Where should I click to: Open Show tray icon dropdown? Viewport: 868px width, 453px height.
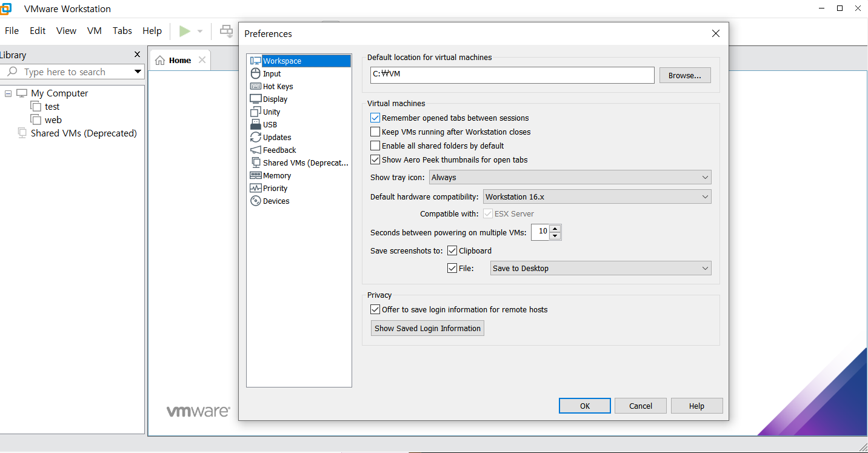pyautogui.click(x=570, y=177)
